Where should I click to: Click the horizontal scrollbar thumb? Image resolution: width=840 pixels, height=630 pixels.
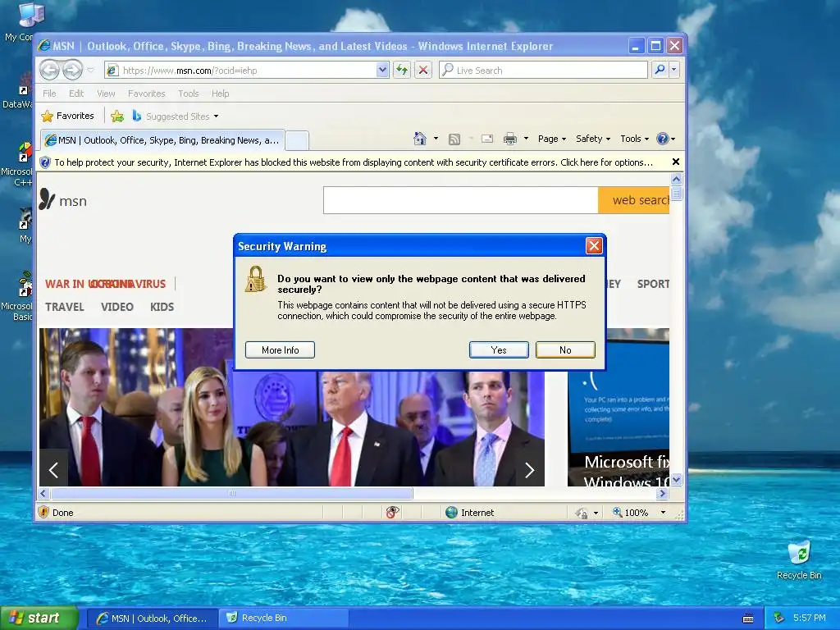point(232,493)
